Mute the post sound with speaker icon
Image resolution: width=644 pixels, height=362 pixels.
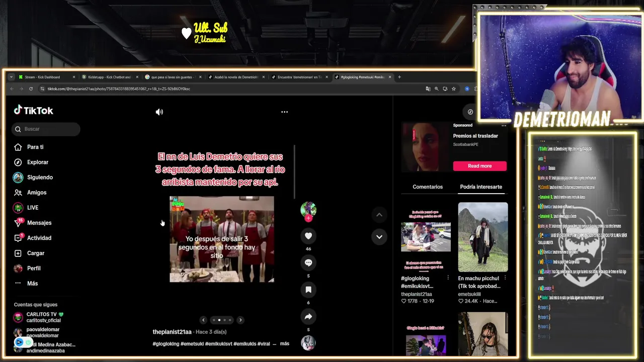click(159, 112)
